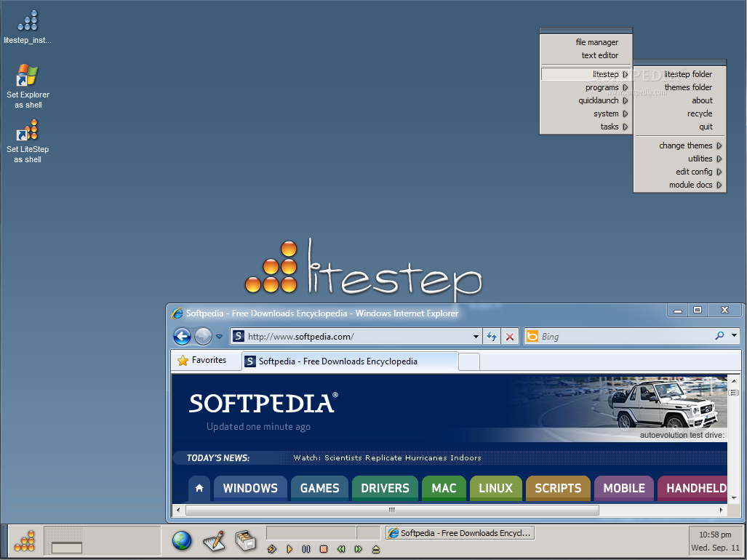747x560 pixels.
Task: Go back in Internet Explorer
Action: click(182, 336)
